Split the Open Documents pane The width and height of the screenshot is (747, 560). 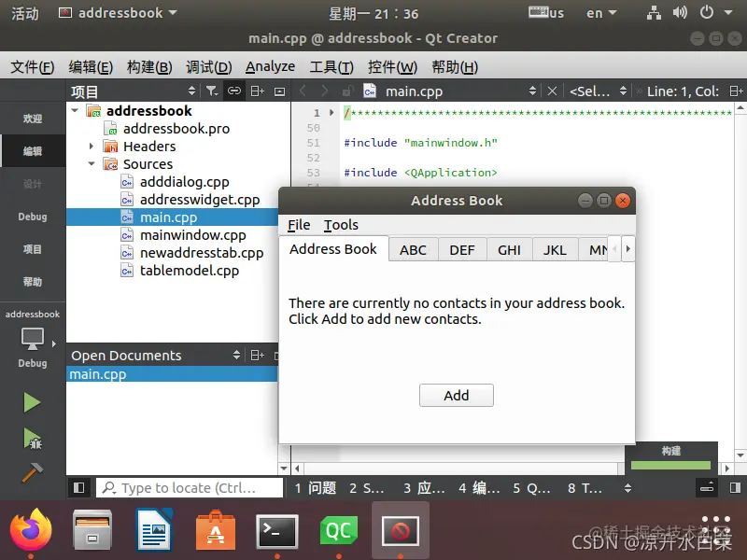coord(258,355)
